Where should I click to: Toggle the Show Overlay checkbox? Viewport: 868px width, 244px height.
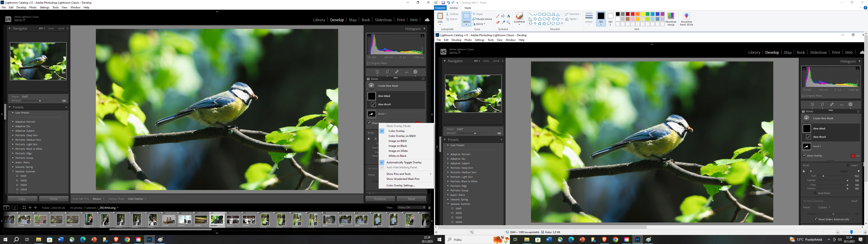[x=369, y=123]
